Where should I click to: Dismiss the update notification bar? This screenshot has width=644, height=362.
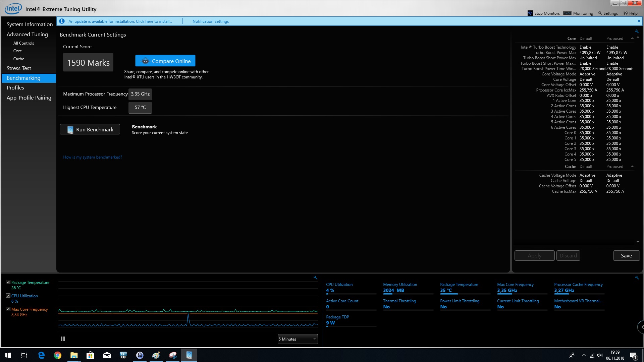pyautogui.click(x=639, y=21)
